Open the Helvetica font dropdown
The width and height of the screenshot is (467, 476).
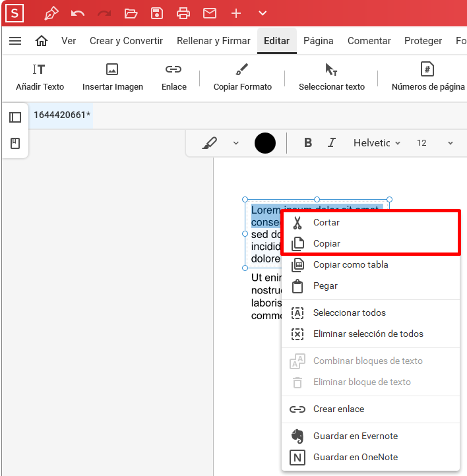click(x=377, y=143)
